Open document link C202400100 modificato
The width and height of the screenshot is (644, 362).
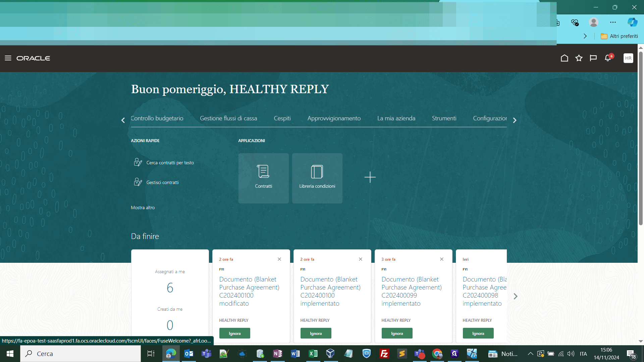point(249,291)
